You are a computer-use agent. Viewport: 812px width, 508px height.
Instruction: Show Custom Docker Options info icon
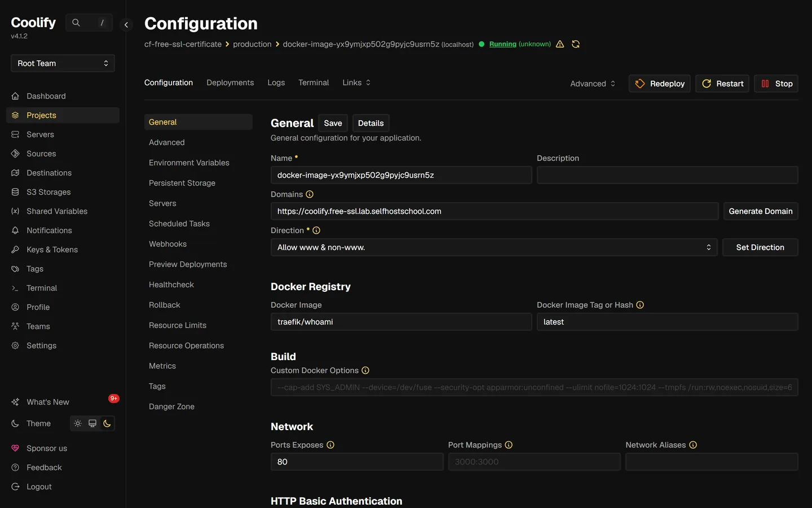[365, 370]
